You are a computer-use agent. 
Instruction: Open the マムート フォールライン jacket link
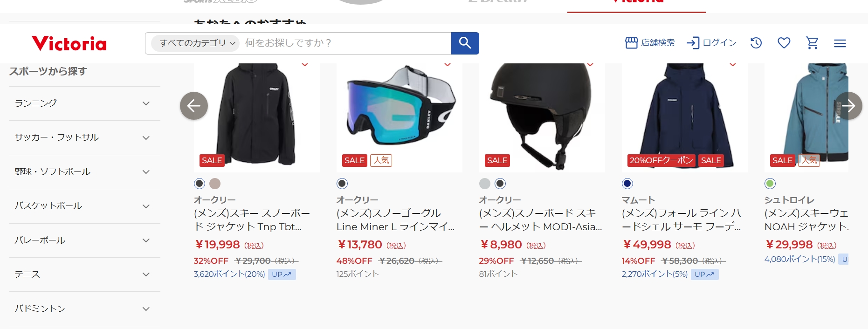coord(681,220)
